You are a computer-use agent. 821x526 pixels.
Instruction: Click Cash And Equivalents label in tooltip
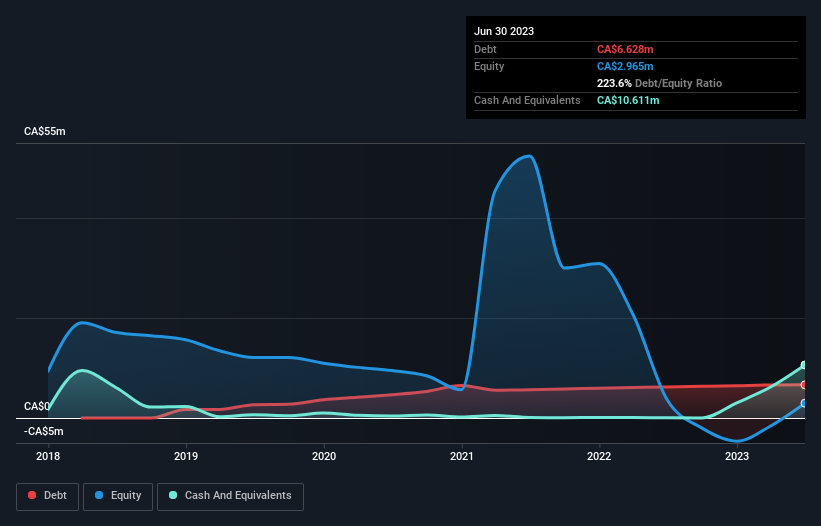[527, 100]
